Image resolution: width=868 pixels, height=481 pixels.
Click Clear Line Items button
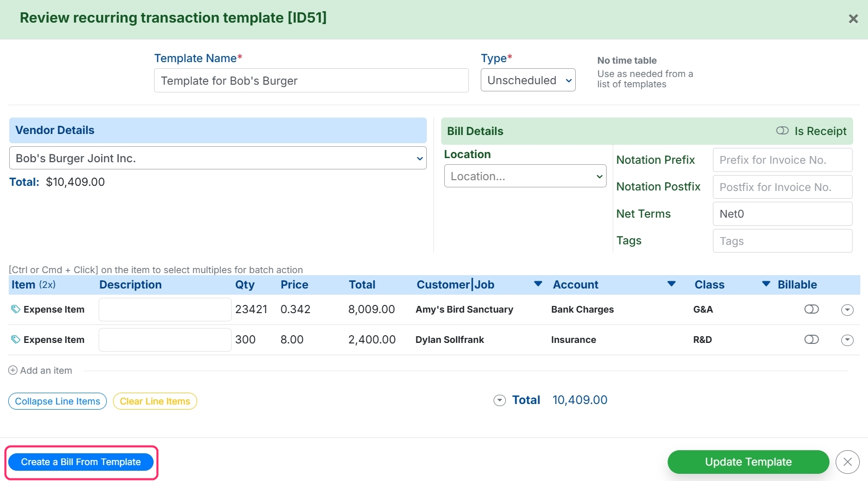click(155, 401)
